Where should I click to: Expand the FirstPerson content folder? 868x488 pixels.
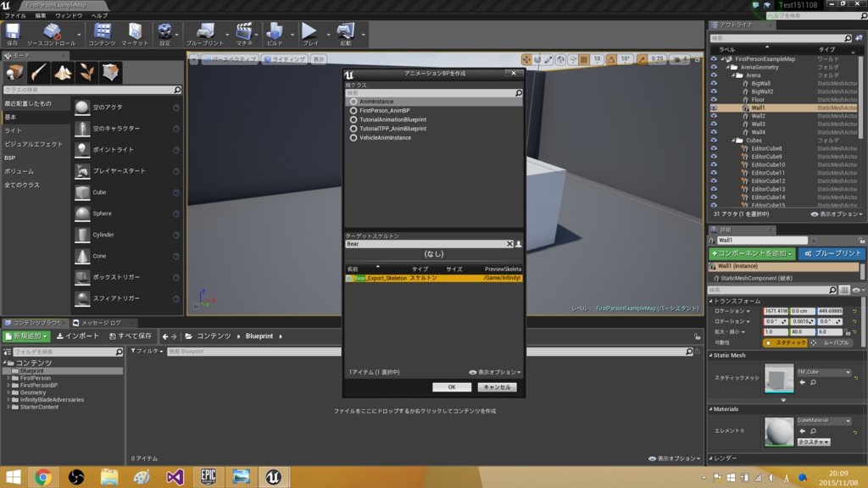[8, 379]
